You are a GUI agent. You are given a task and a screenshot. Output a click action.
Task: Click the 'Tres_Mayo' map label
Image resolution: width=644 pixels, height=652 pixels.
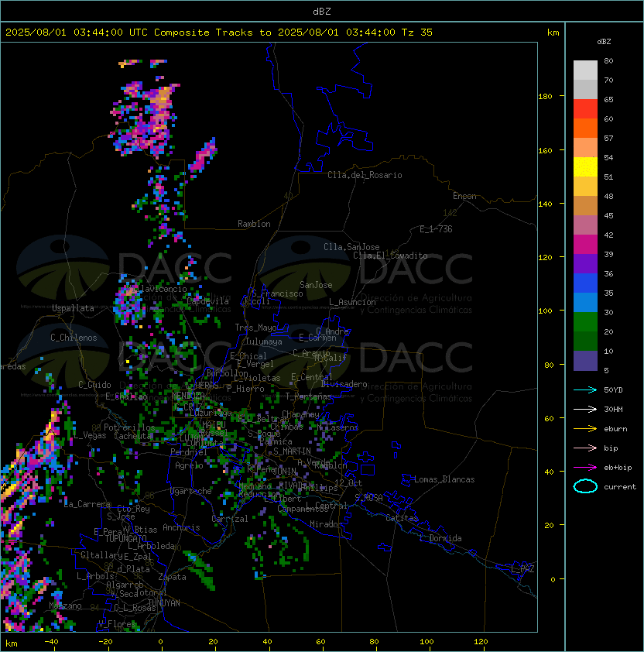coord(255,328)
